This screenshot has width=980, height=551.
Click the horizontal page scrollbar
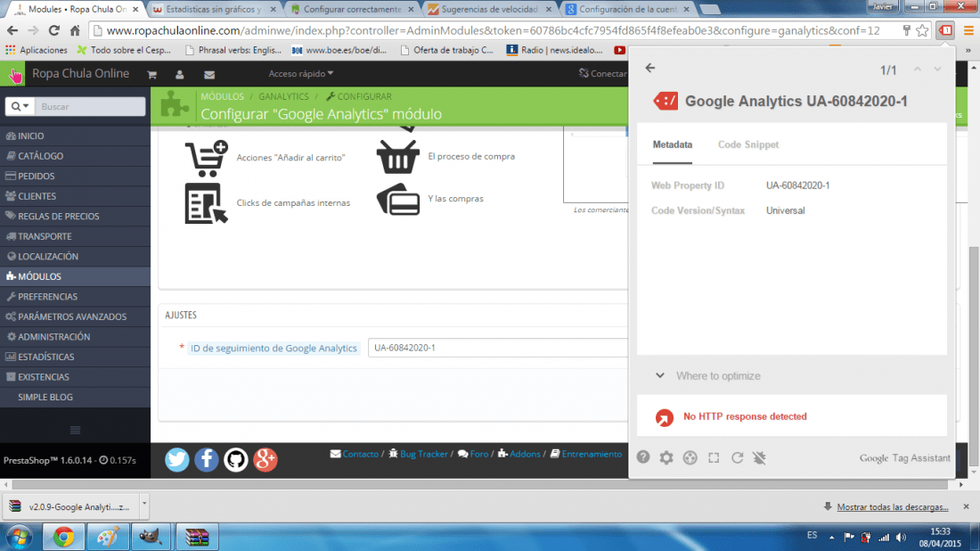tap(480, 484)
